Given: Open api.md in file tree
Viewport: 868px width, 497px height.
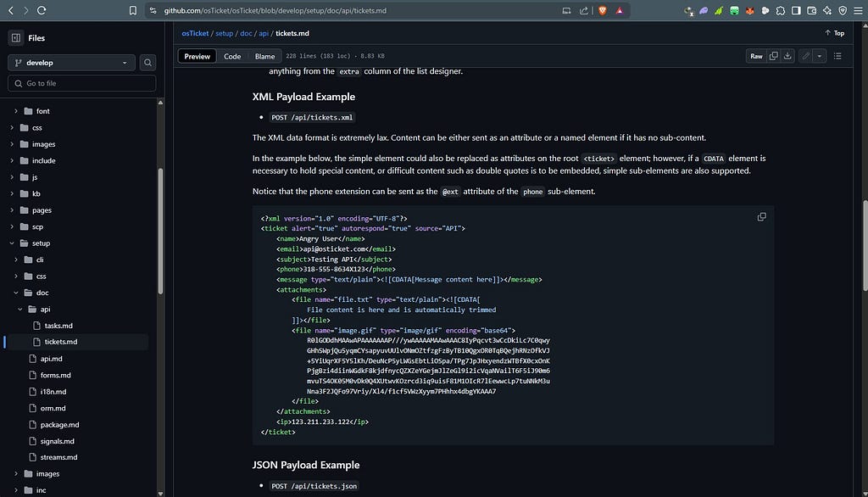Looking at the screenshot, I should click(x=51, y=359).
